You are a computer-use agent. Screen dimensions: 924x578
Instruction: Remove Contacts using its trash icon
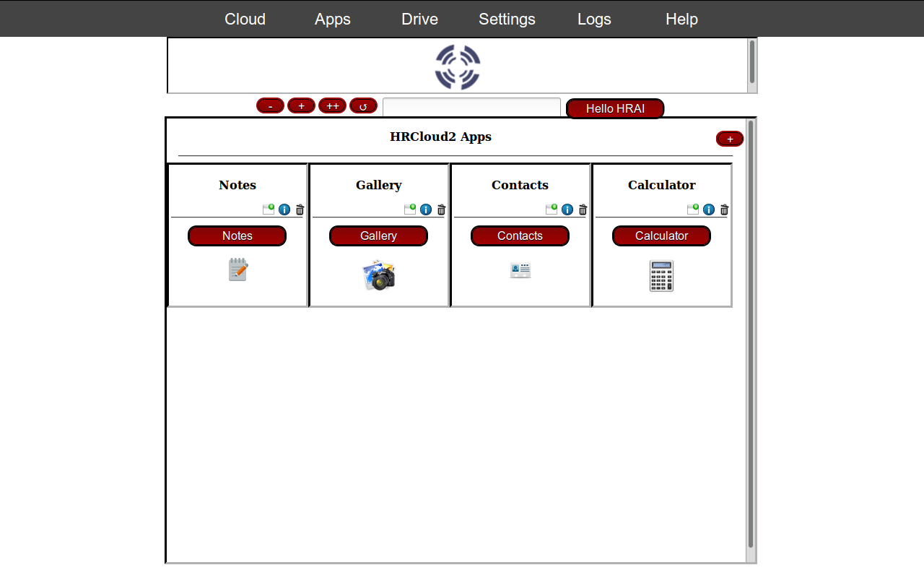tap(583, 210)
